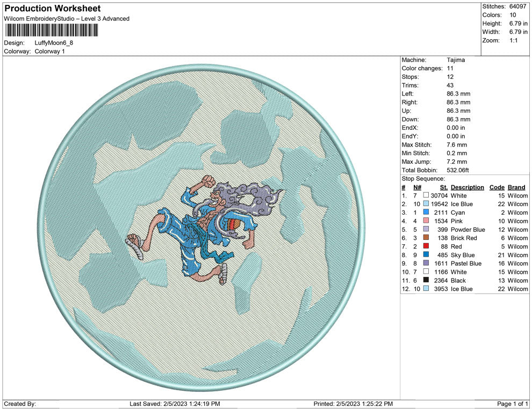Image resolution: width=532 pixels, height=409 pixels.
Task: Click the Red color swatch in stop 7
Action: [426, 246]
